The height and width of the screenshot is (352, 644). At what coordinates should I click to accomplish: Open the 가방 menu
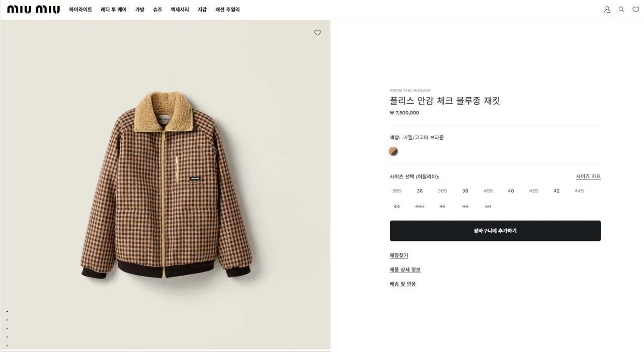(x=140, y=10)
